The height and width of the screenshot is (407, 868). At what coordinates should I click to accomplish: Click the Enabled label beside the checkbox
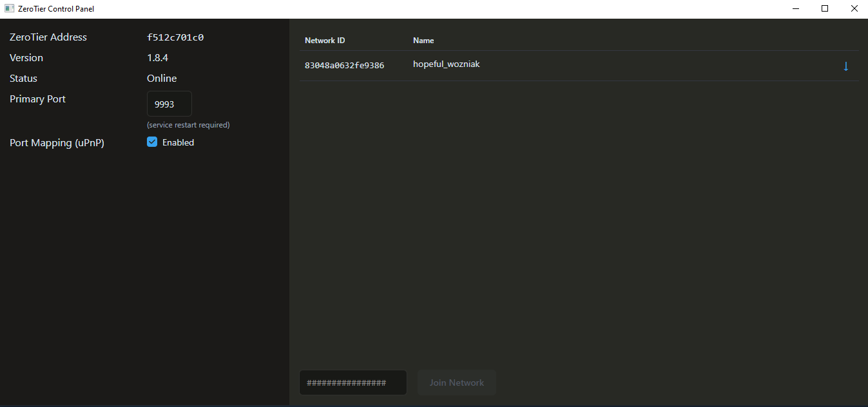(x=178, y=143)
